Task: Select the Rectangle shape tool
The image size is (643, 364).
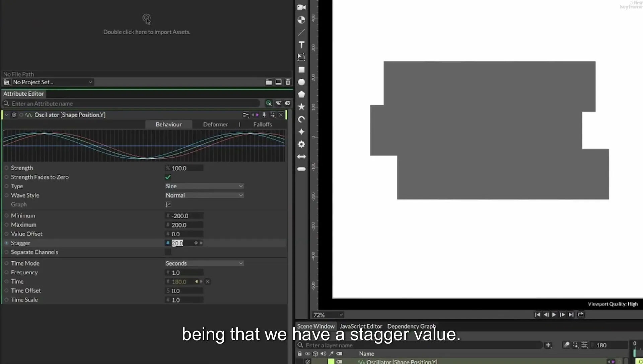Action: [301, 70]
